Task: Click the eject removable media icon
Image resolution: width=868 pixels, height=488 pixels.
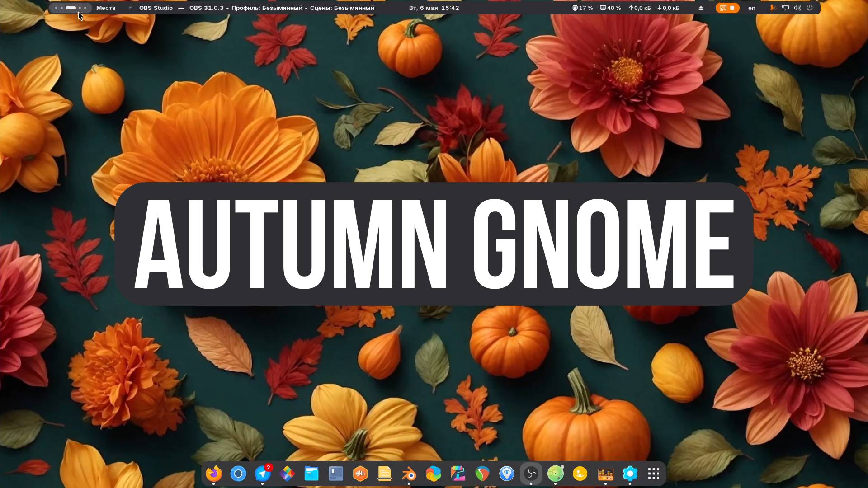Action: point(701,8)
